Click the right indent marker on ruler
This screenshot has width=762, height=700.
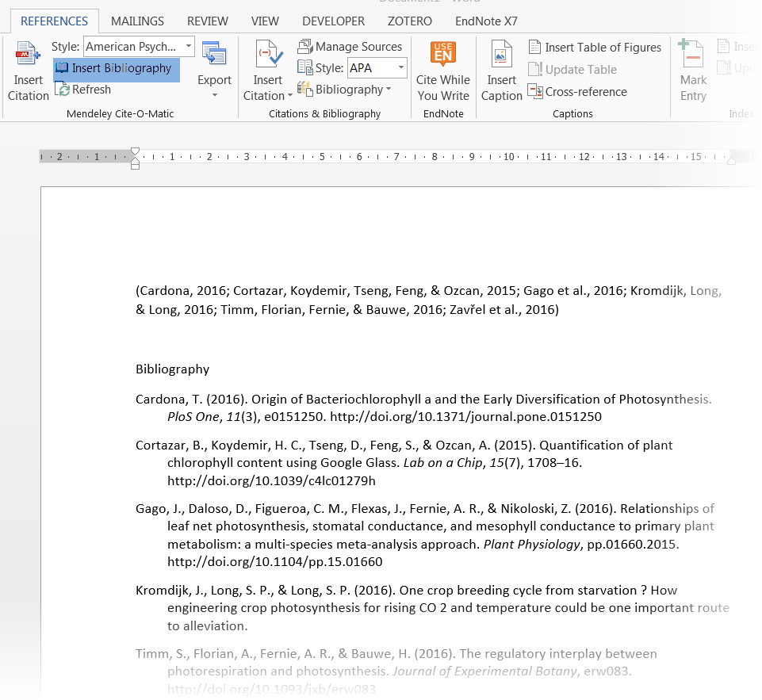[x=731, y=161]
